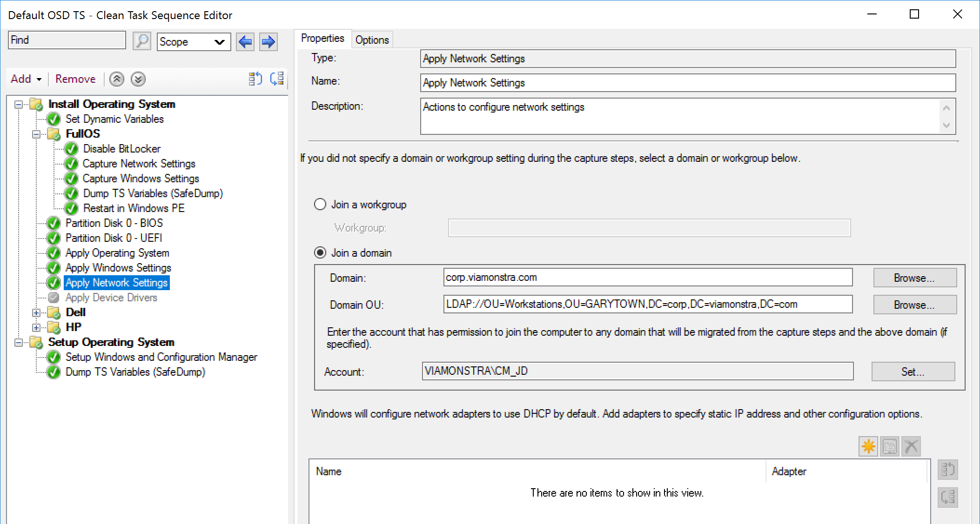
Task: Select the Join a workgroup radio button
Action: [320, 205]
